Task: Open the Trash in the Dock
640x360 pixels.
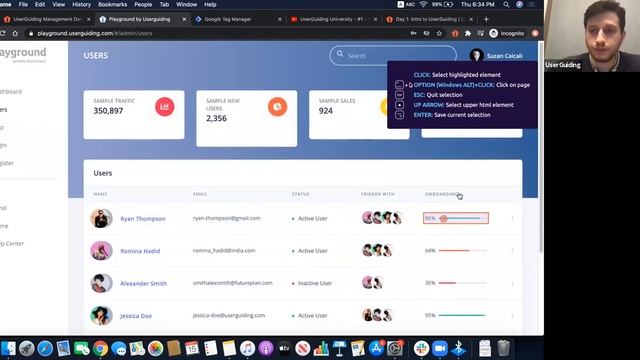Action: click(x=504, y=349)
